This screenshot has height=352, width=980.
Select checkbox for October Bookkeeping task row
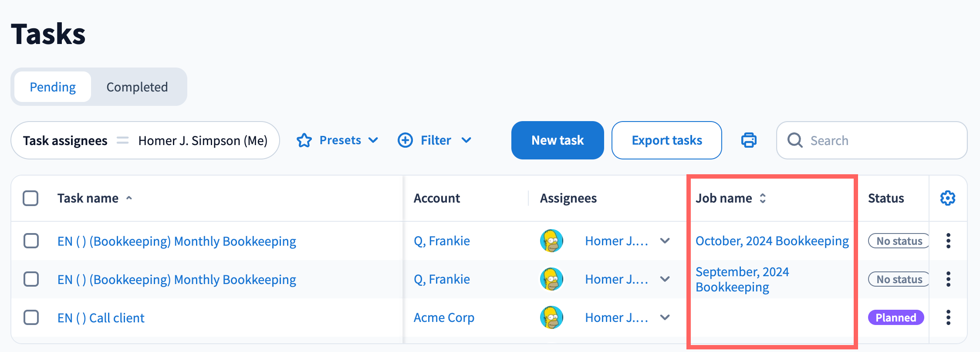pyautogui.click(x=31, y=241)
